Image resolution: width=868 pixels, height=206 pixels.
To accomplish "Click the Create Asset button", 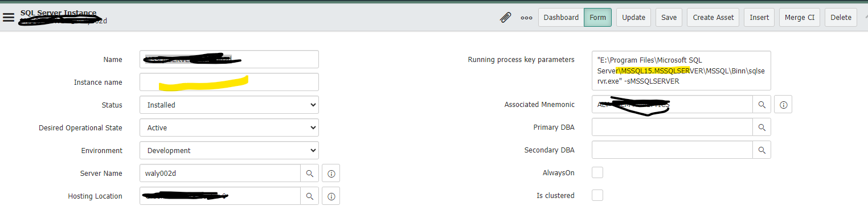I will tap(713, 17).
